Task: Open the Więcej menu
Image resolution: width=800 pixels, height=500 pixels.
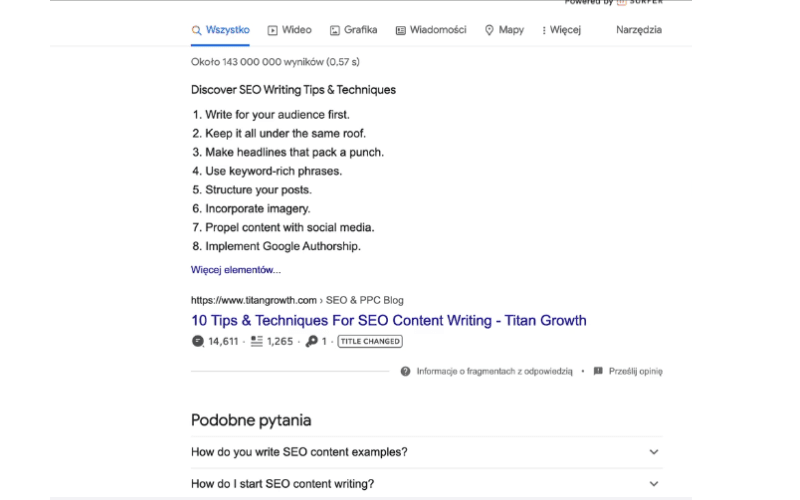Action: click(561, 30)
